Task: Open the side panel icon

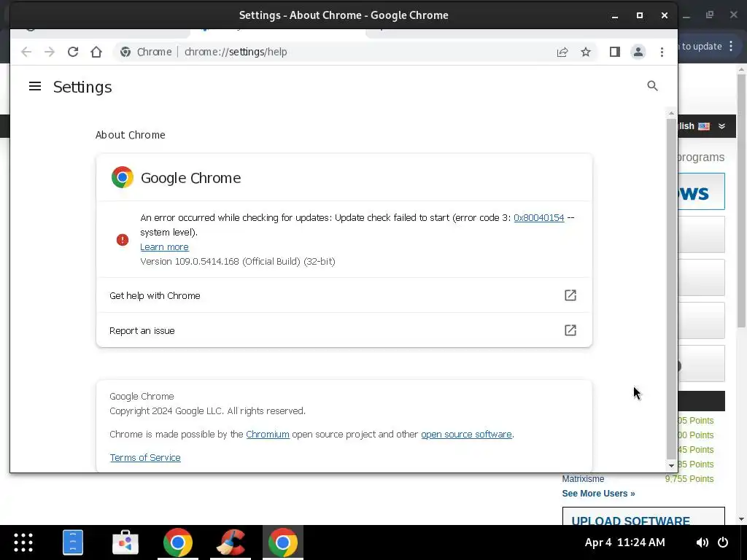Action: point(614,52)
